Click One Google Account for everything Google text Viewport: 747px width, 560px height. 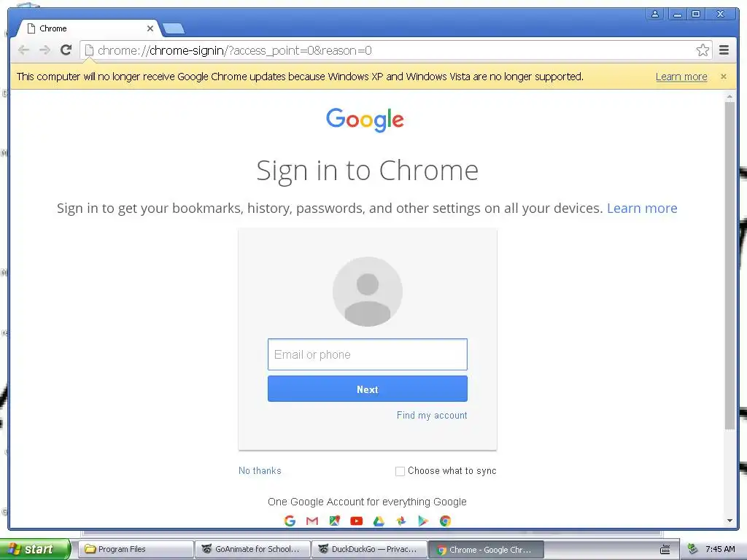point(367,502)
